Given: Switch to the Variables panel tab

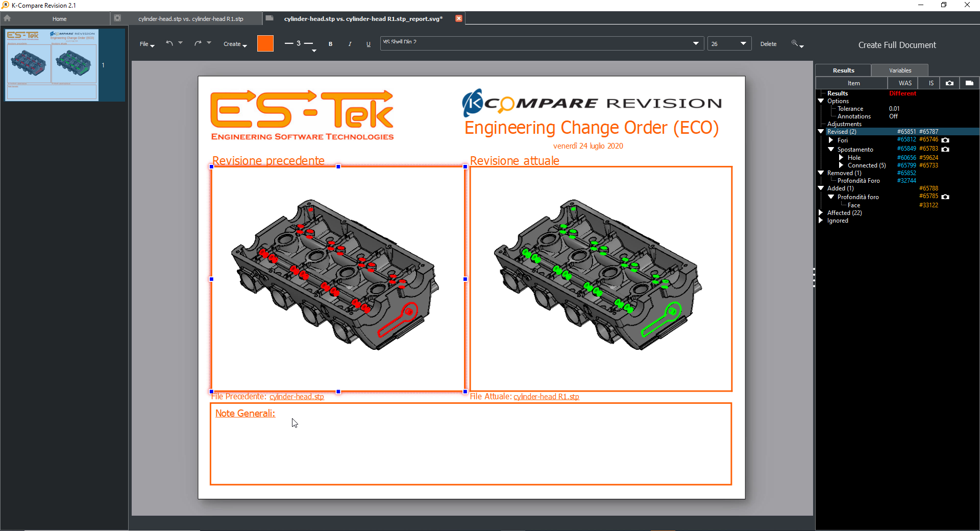Looking at the screenshot, I should tap(900, 70).
